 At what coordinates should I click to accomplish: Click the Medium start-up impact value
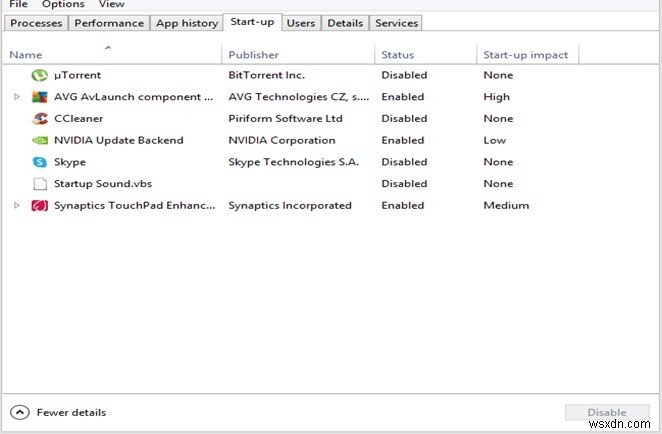(x=506, y=205)
